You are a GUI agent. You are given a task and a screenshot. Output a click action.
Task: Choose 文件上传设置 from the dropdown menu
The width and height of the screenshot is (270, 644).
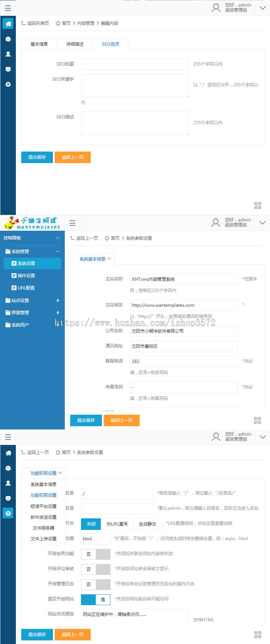[44, 539]
